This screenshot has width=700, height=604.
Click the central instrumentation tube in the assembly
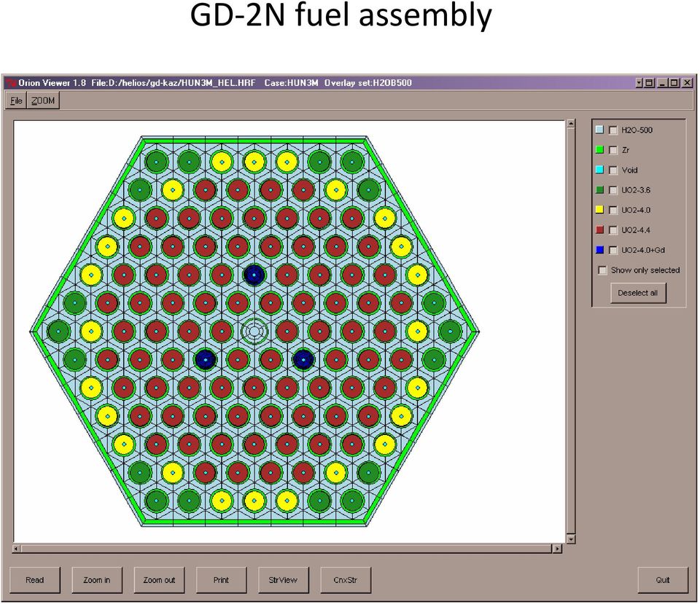pyautogui.click(x=254, y=332)
